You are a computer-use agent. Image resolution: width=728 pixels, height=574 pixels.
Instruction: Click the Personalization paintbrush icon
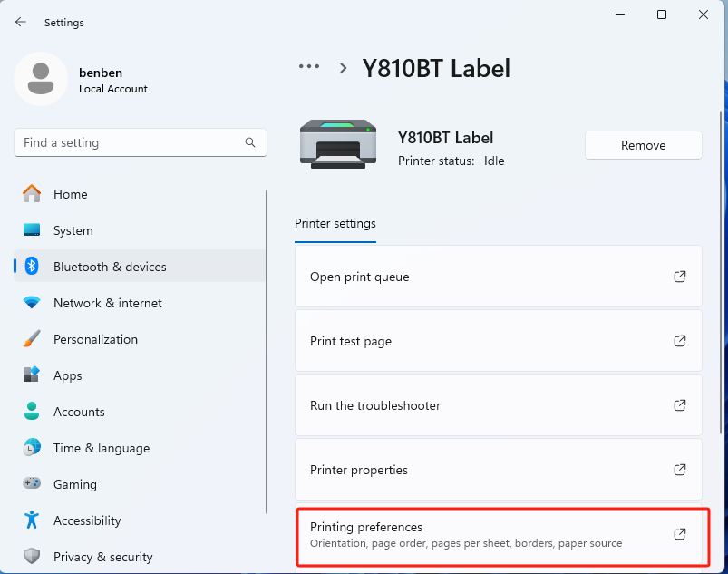point(32,339)
